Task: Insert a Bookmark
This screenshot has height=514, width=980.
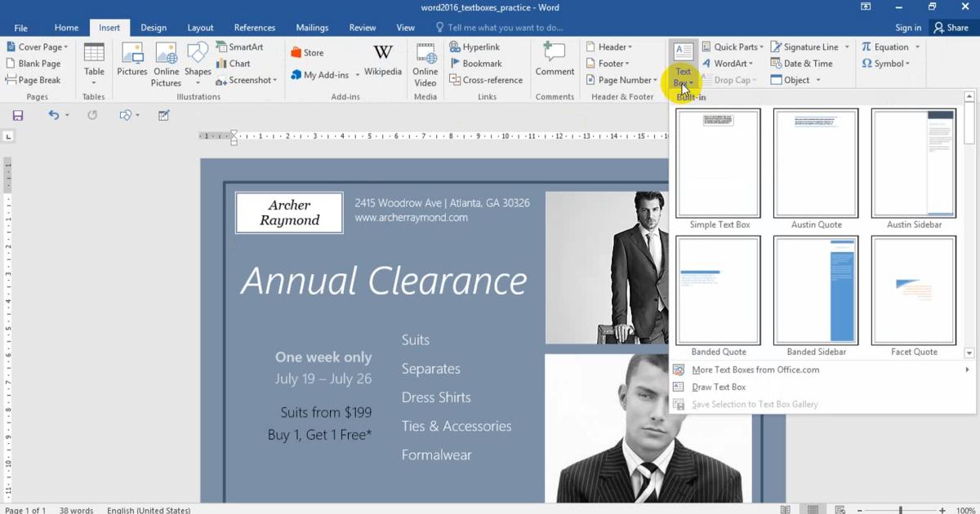Action: coord(482,63)
